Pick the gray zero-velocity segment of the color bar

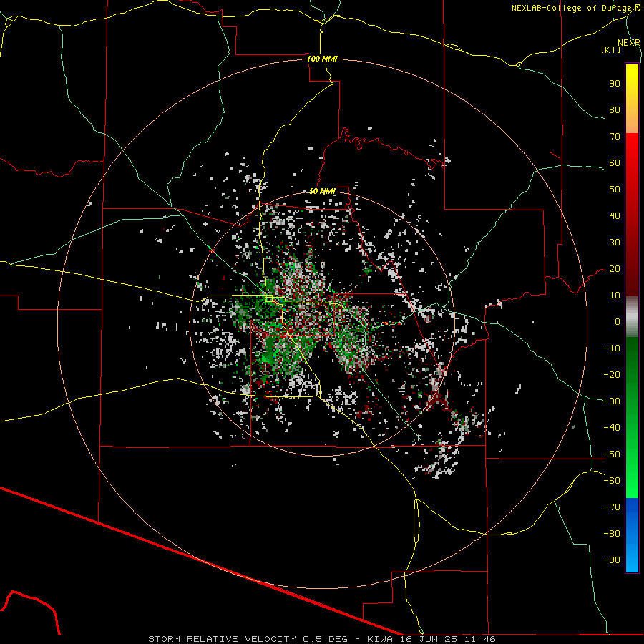[x=632, y=316]
